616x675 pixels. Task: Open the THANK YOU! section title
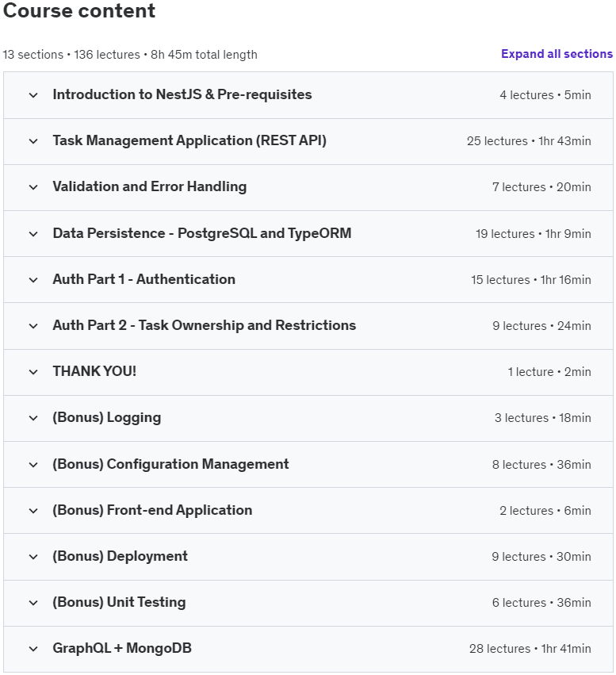point(94,371)
